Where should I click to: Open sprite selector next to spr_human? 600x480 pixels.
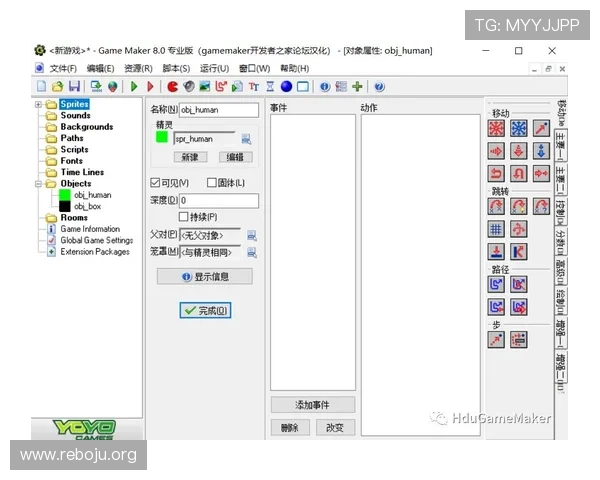246,139
